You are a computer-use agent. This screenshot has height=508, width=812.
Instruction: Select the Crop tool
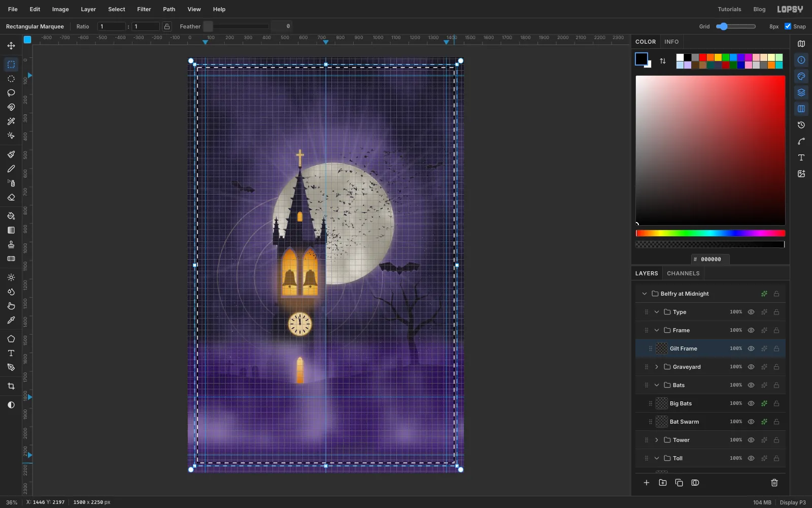tap(11, 386)
